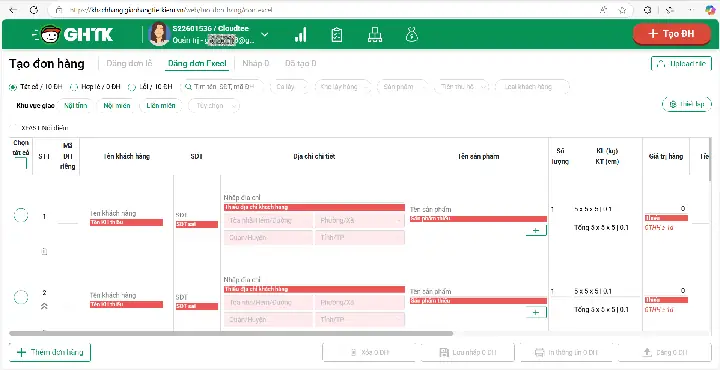Click the Đăng 0 ĐH button

665,353
